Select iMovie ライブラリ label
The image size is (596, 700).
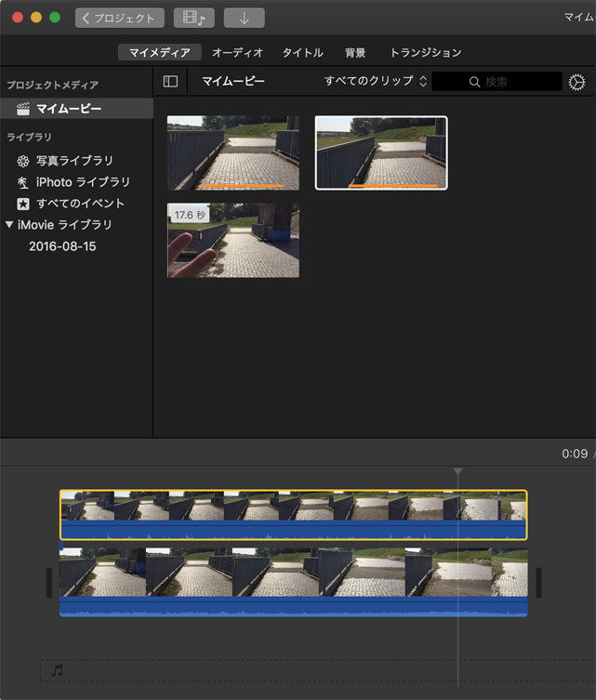(65, 225)
